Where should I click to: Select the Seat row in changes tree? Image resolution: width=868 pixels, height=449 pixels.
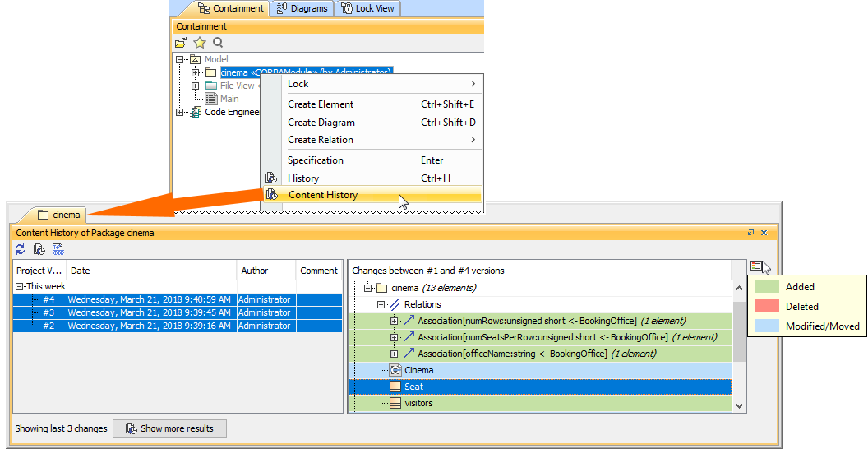coord(540,387)
